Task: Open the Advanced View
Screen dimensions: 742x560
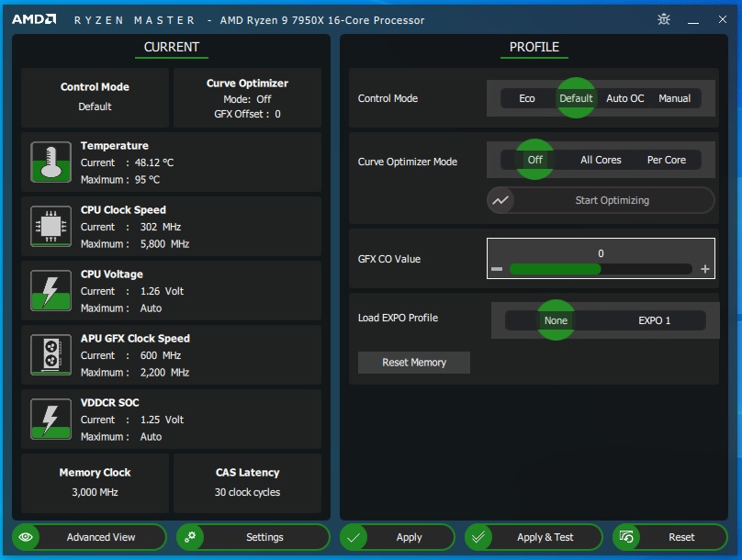Action: [89, 537]
